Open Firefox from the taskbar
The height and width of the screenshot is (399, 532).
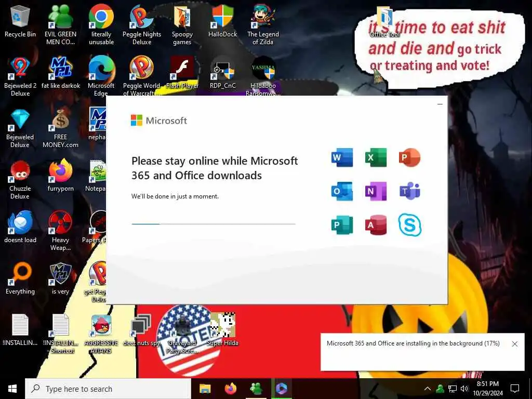coord(231,389)
